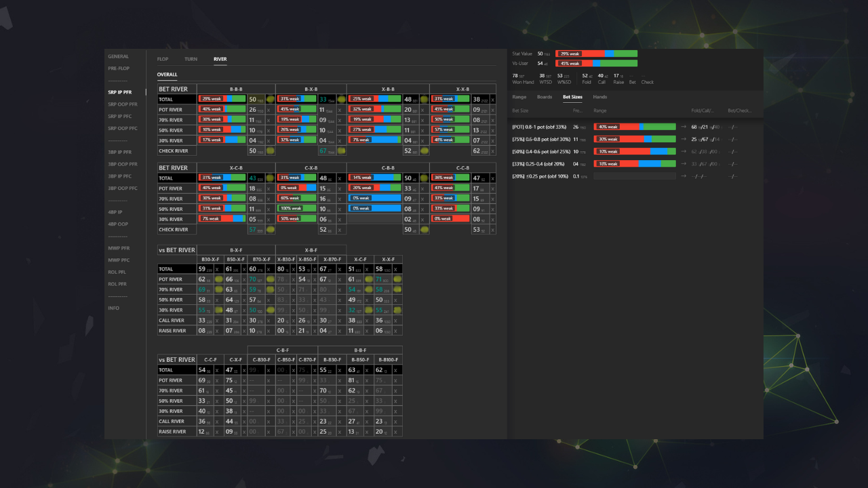868x488 pixels.
Task: Click the arrow icon in the [75%] bet size row
Action: point(684,139)
